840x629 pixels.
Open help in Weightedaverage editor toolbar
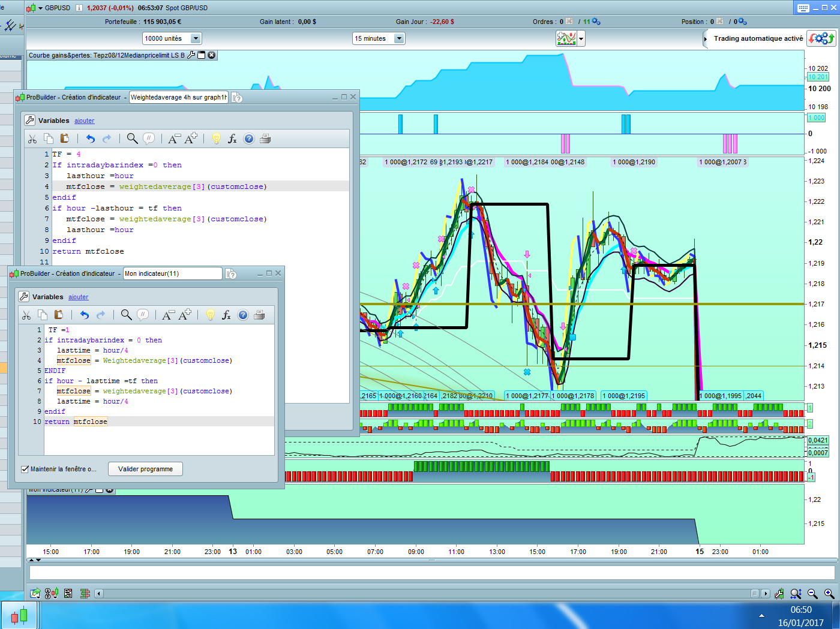tap(249, 139)
